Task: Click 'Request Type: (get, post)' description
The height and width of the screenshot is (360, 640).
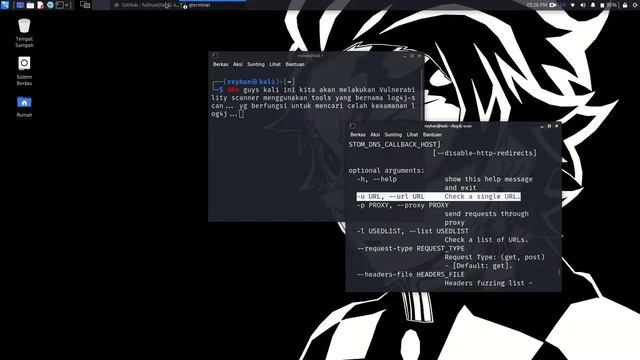Action: (x=494, y=257)
